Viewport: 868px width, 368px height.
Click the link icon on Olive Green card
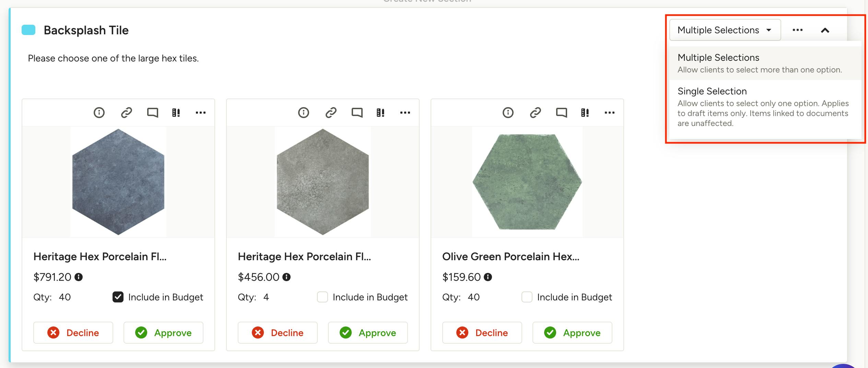click(535, 113)
